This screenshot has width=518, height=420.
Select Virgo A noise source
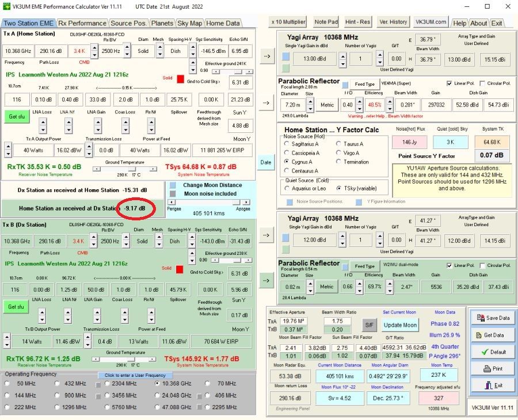point(338,153)
